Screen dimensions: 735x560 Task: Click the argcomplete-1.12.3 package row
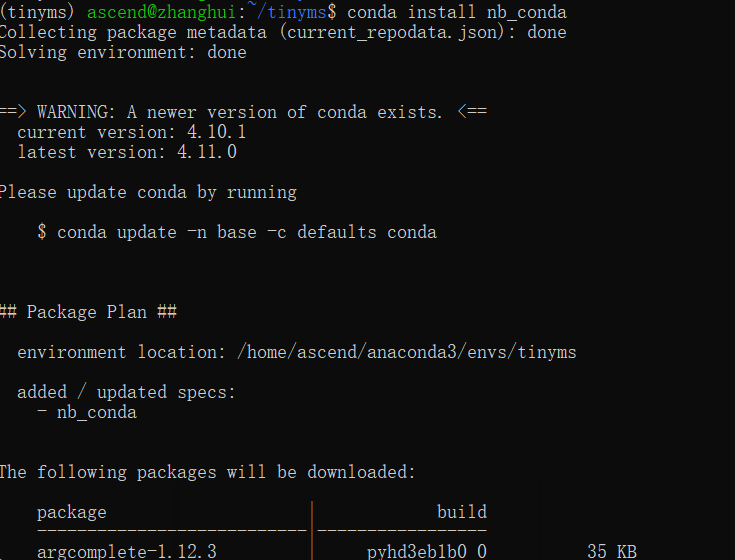pos(127,551)
